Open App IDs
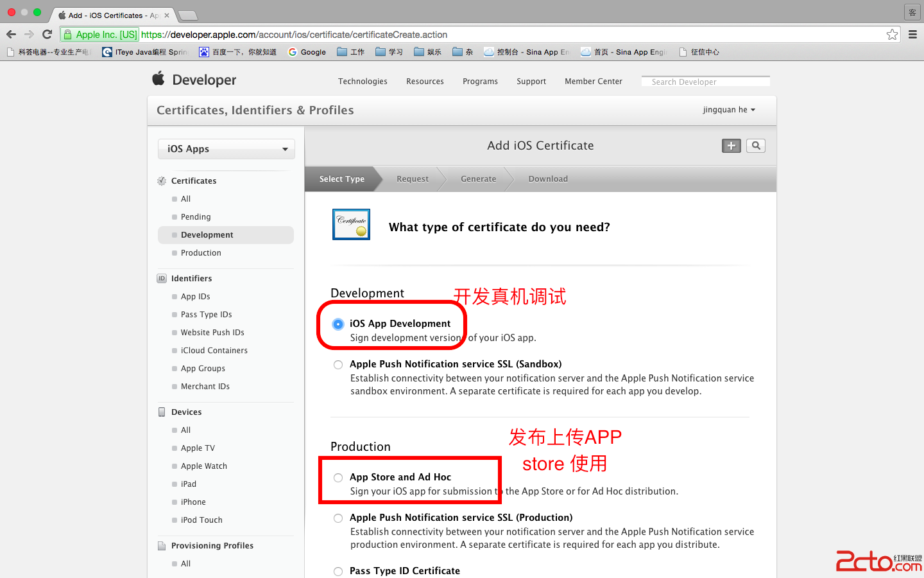This screenshot has height=578, width=924. tap(196, 297)
